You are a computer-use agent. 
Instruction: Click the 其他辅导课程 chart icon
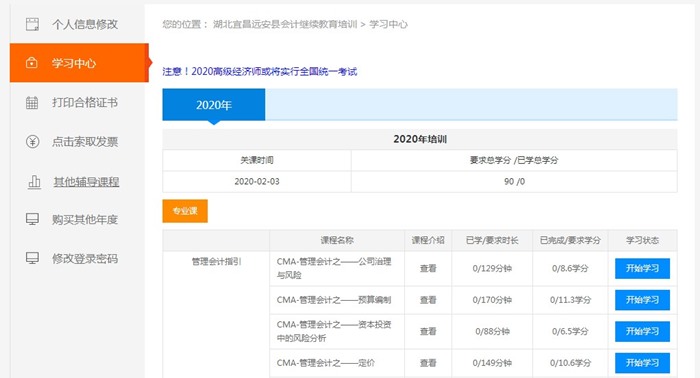[34, 182]
